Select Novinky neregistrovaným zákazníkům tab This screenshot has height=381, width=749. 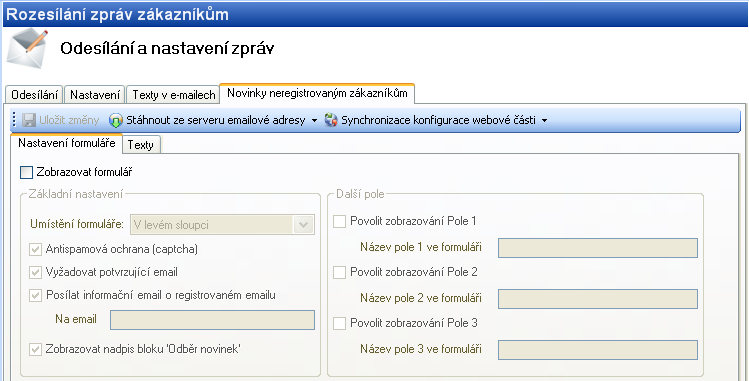tap(317, 93)
